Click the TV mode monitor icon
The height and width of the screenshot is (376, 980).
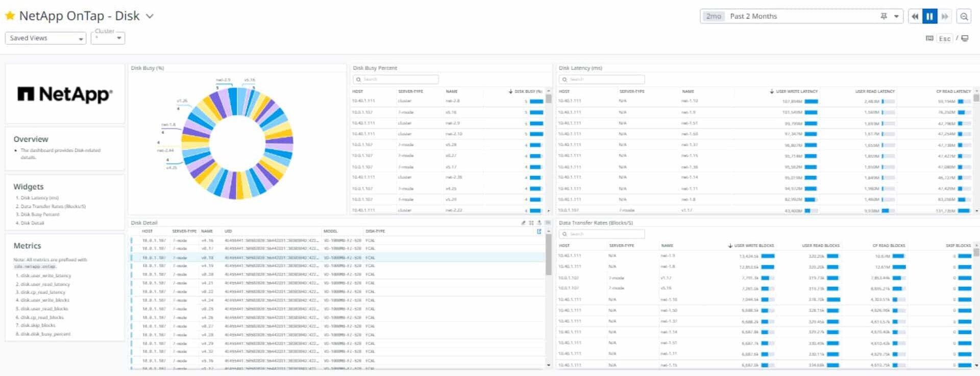pos(965,38)
